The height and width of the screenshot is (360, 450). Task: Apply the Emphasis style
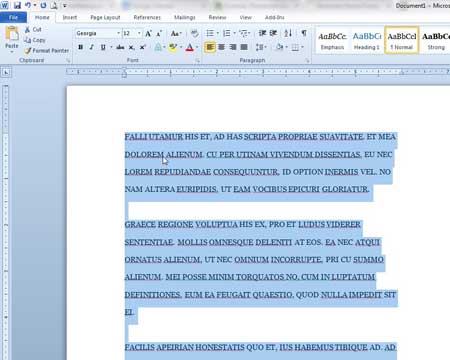tap(332, 40)
